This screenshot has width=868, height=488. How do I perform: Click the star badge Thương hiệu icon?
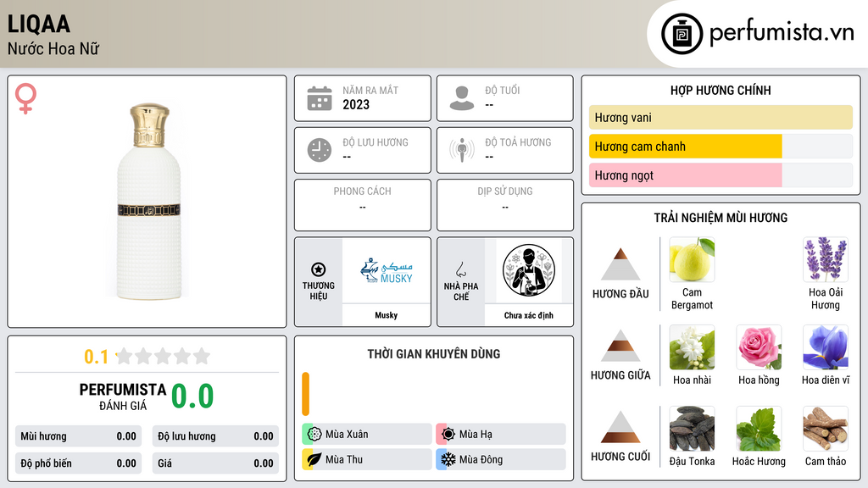point(319,269)
